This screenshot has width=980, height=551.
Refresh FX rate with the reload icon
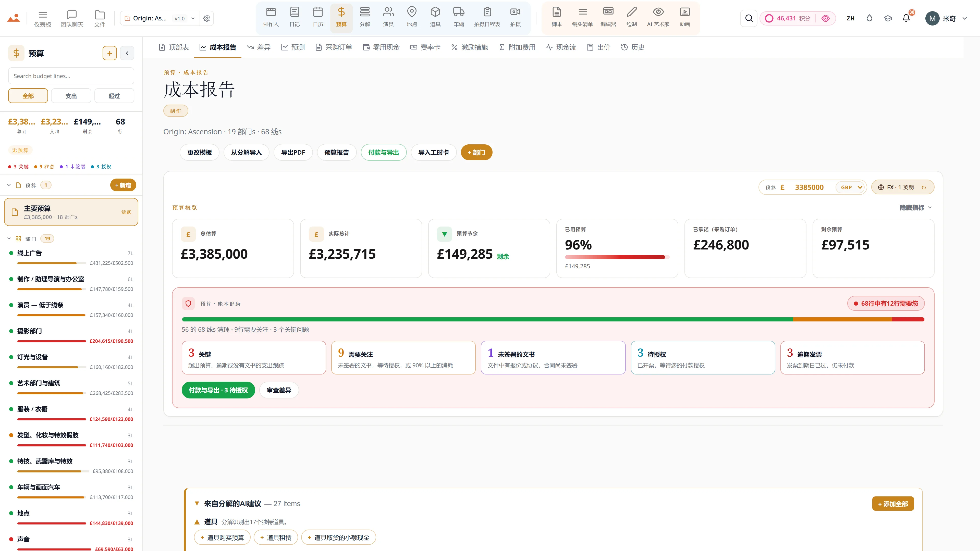tap(924, 187)
